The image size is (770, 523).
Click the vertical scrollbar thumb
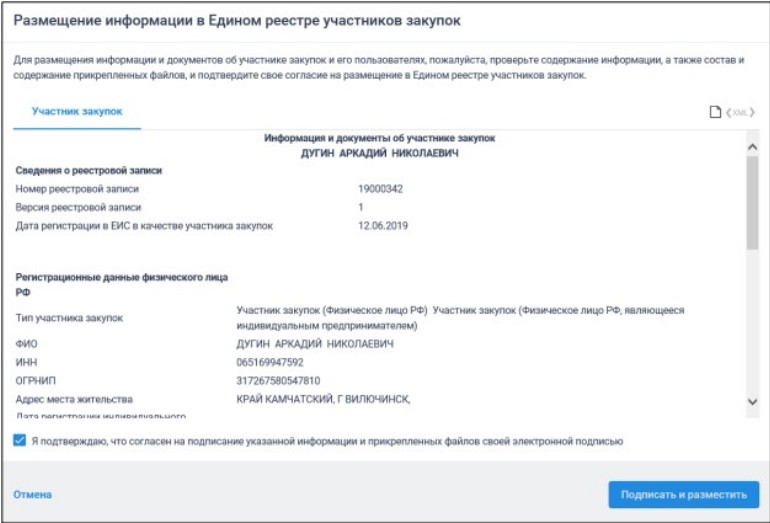click(x=753, y=200)
